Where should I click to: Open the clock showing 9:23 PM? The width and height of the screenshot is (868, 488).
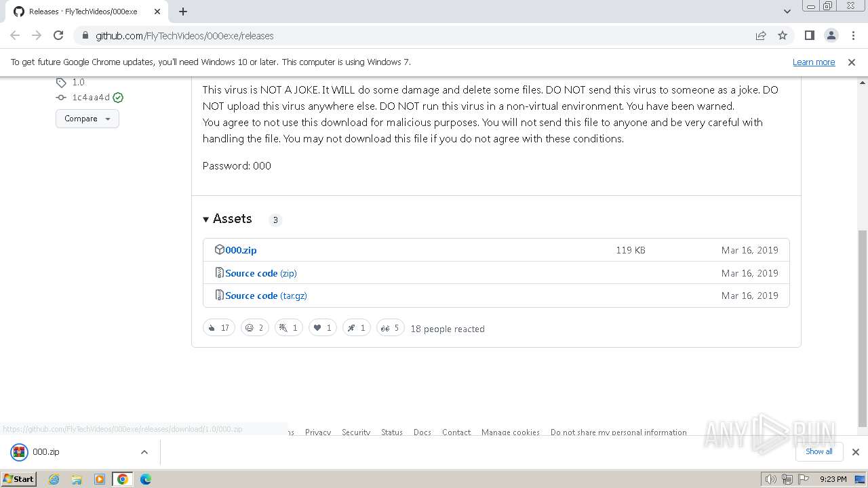click(x=833, y=479)
